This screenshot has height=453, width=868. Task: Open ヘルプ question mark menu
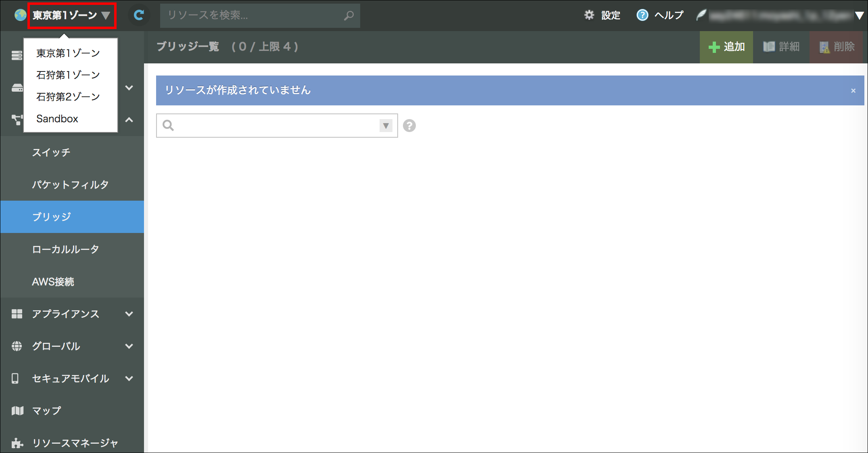[x=660, y=15]
